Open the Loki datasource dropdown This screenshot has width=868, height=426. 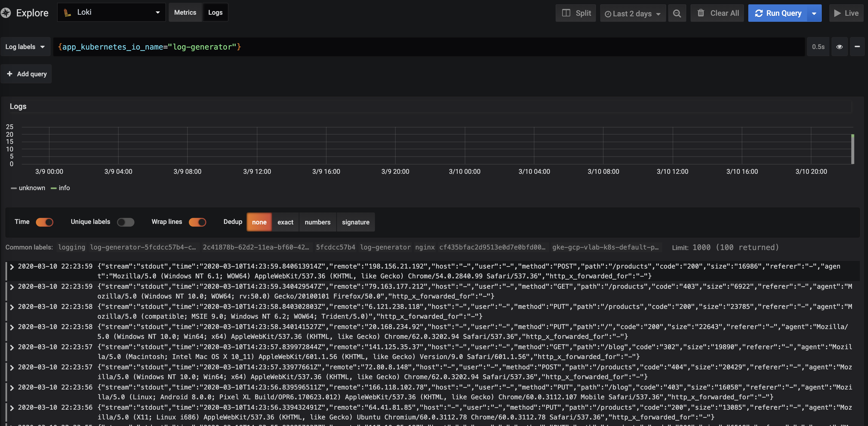[x=112, y=13]
